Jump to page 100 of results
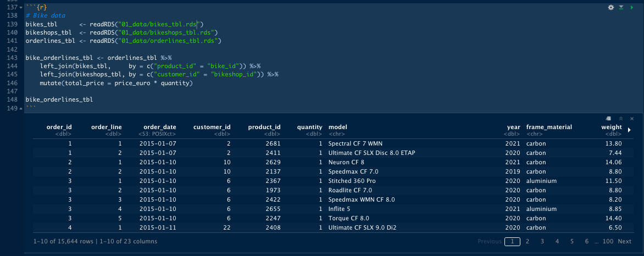644x256 pixels. 608,242
